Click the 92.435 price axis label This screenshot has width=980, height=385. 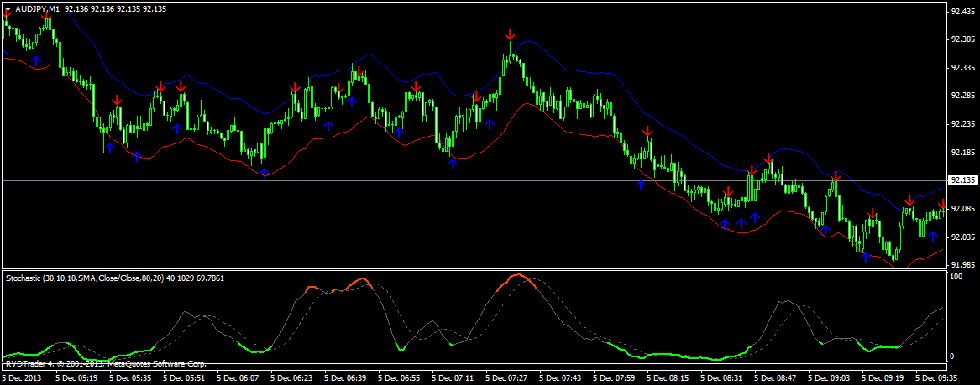(962, 11)
